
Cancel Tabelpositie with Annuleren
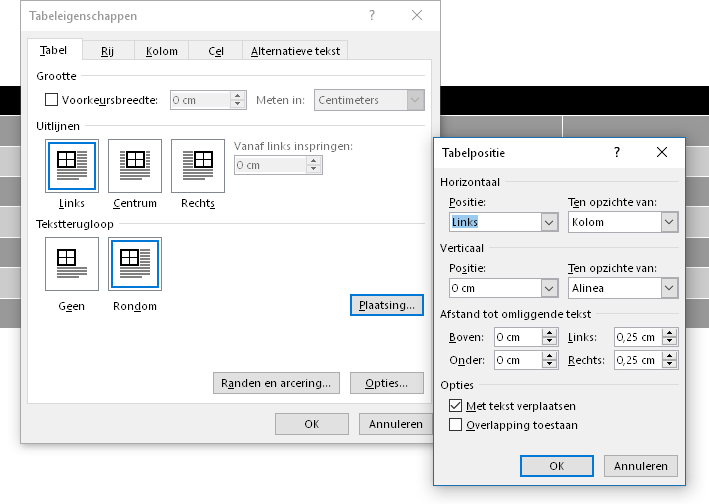641,466
